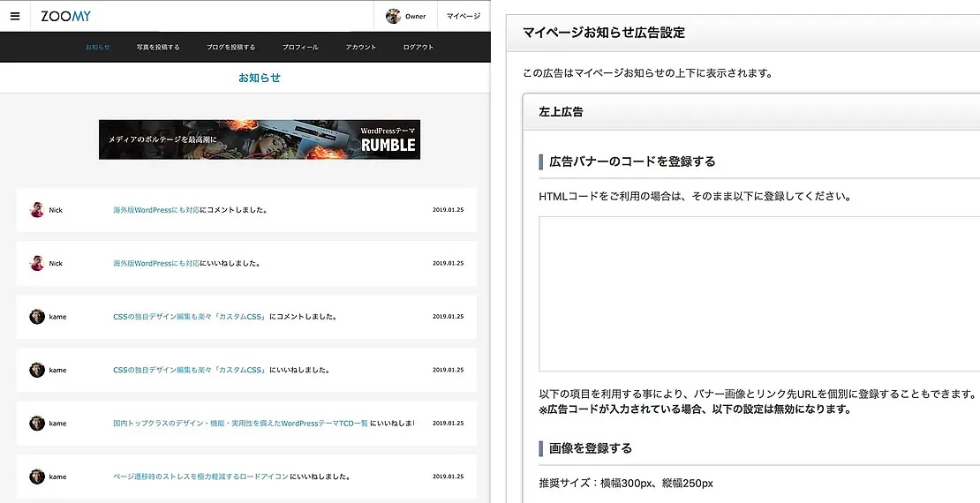Click the Owner avatar in header

point(394,16)
